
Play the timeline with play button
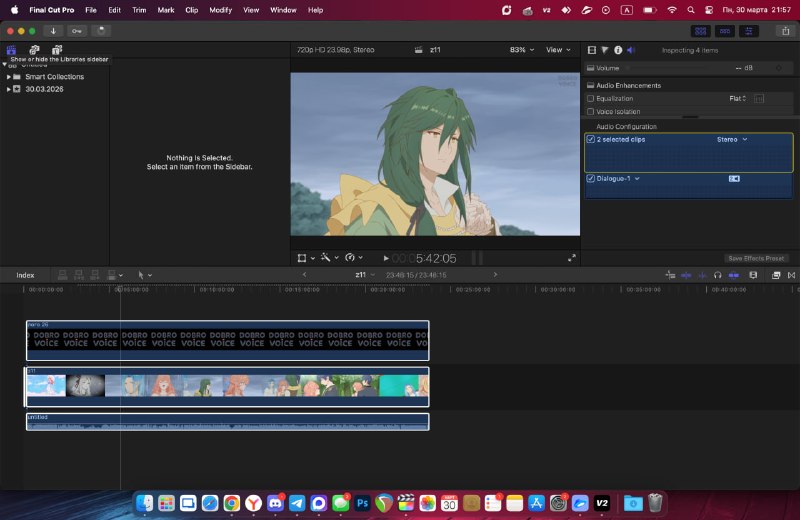click(x=386, y=258)
